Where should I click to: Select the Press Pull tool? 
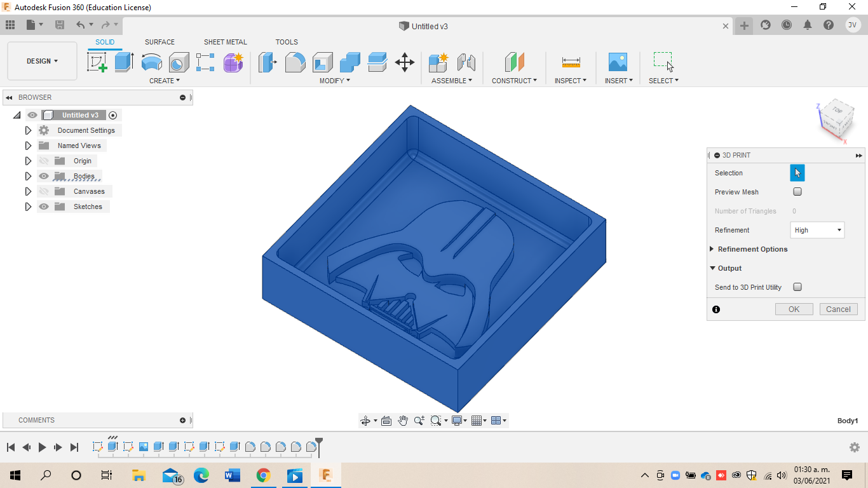pos(268,62)
